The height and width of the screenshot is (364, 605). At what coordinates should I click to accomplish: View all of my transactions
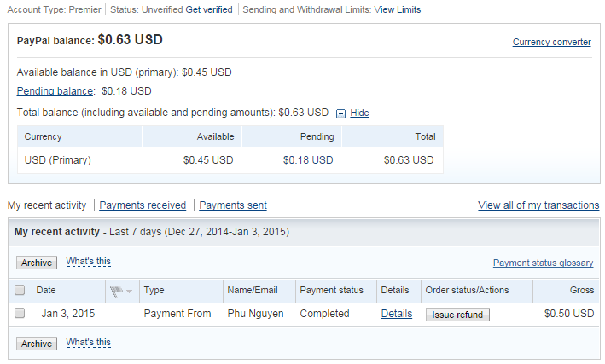click(x=538, y=205)
